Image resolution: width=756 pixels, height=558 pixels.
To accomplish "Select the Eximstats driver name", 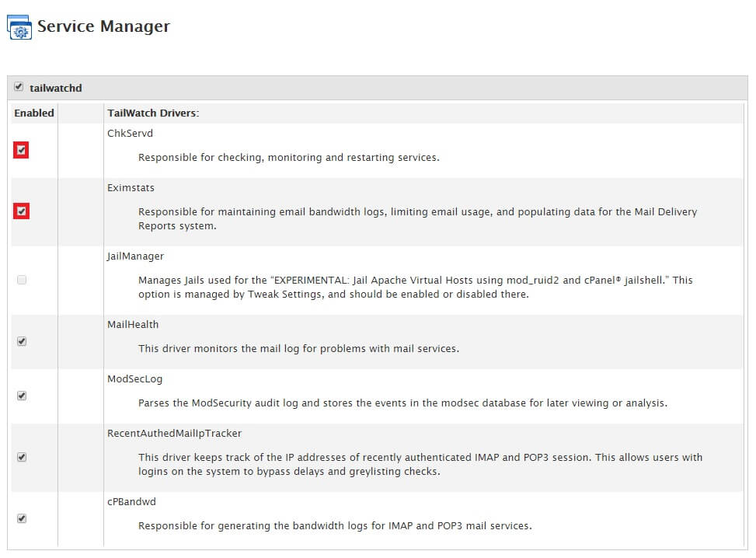I will click(131, 187).
